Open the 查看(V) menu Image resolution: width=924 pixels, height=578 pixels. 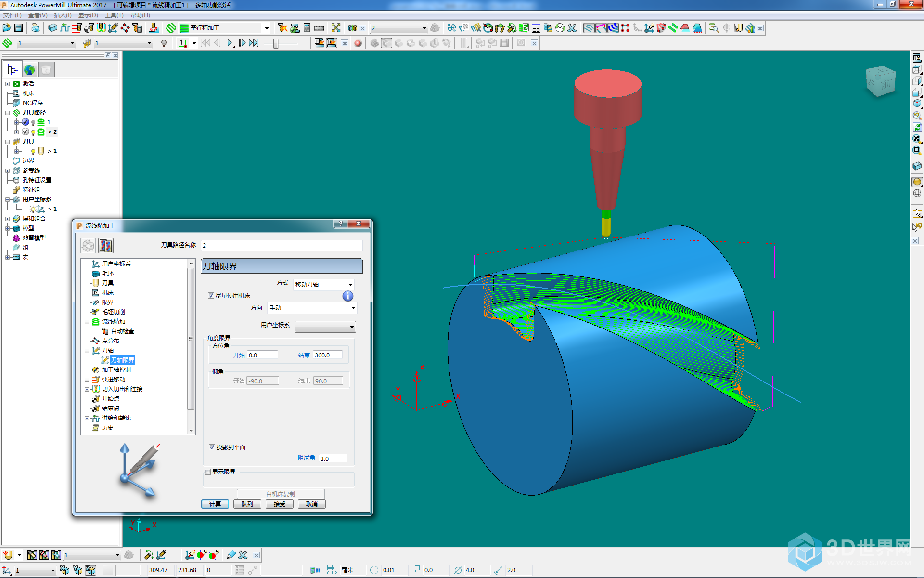pos(38,15)
